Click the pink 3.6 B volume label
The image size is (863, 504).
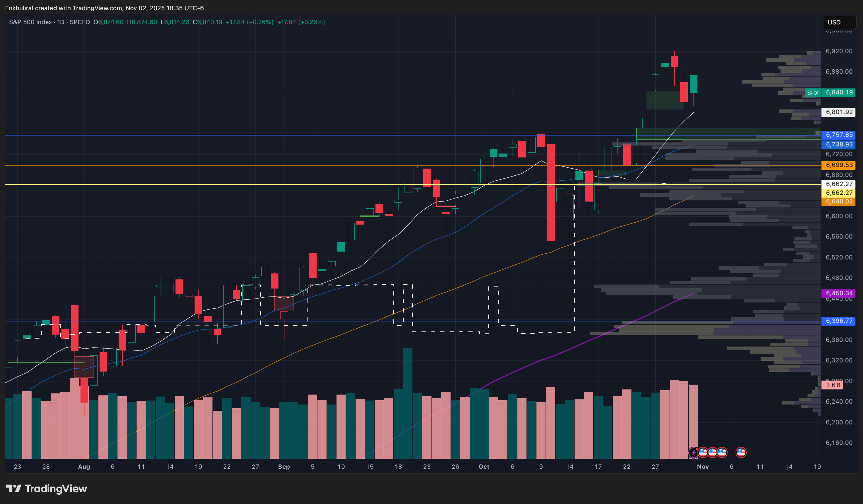click(x=833, y=385)
